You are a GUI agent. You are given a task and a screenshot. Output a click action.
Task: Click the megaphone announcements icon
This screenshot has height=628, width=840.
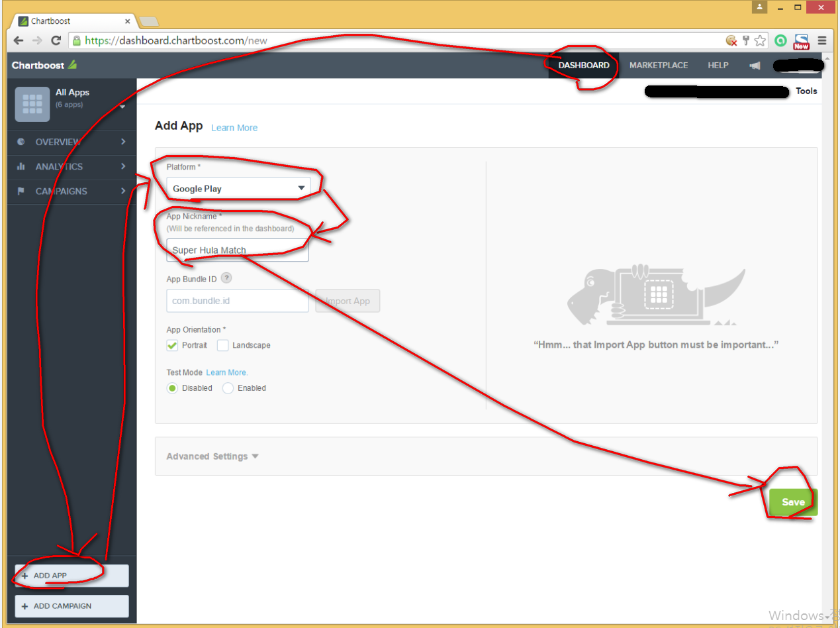[x=754, y=66]
